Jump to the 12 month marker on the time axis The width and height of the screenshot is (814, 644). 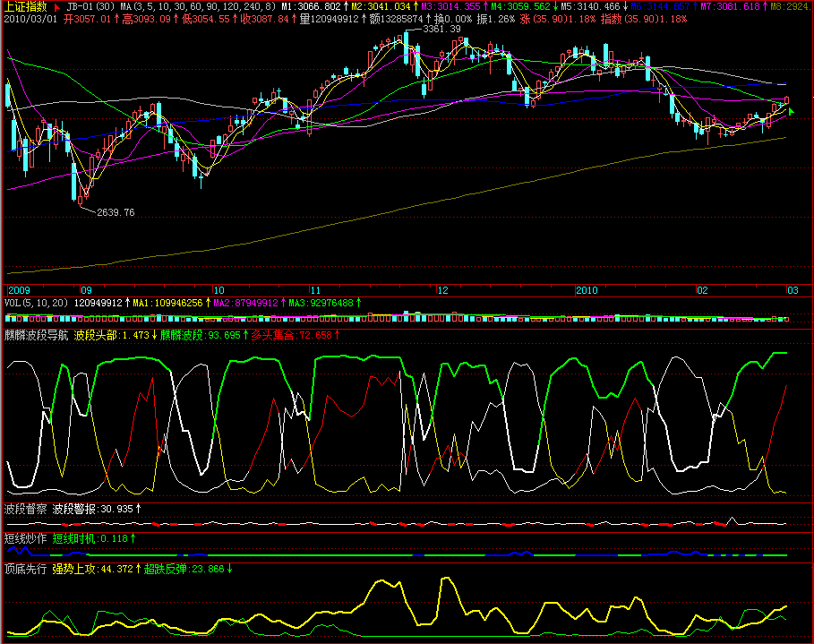(443, 290)
